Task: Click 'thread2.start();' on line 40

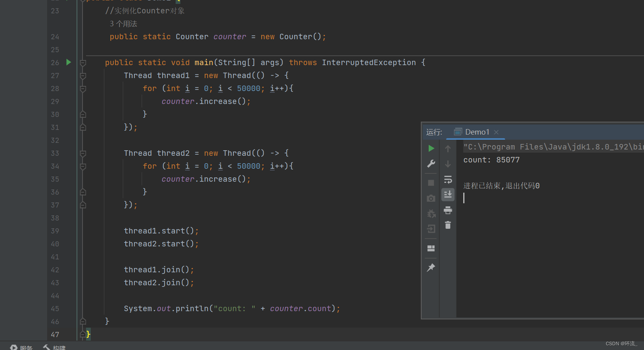Action: point(161,244)
